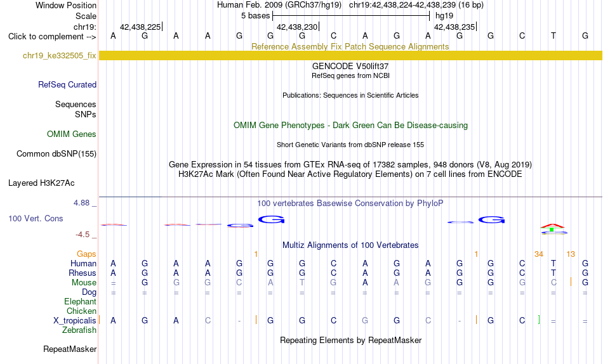Screen dimensions: 603x364
Task: Click the gap count 34 marker
Action: 539,254
